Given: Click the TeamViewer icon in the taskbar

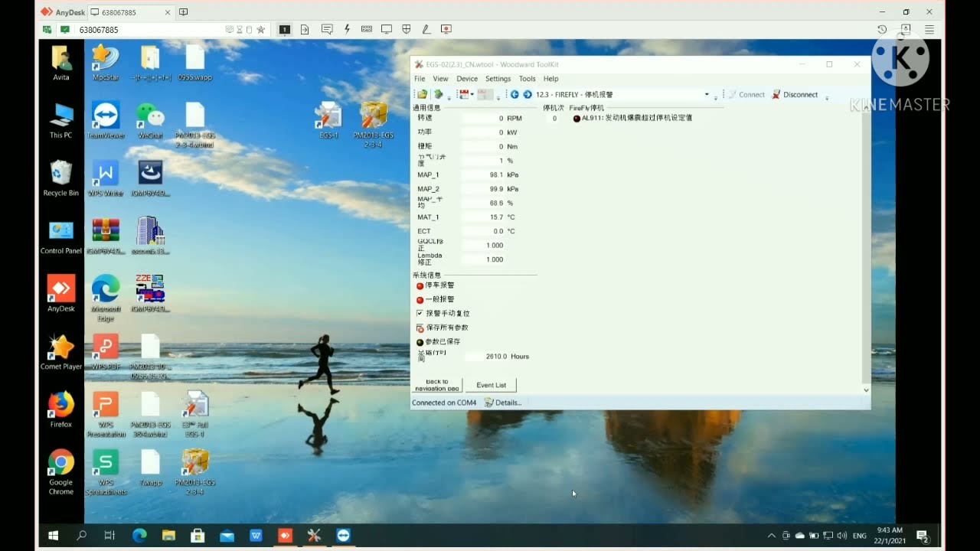Looking at the screenshot, I should 343,536.
